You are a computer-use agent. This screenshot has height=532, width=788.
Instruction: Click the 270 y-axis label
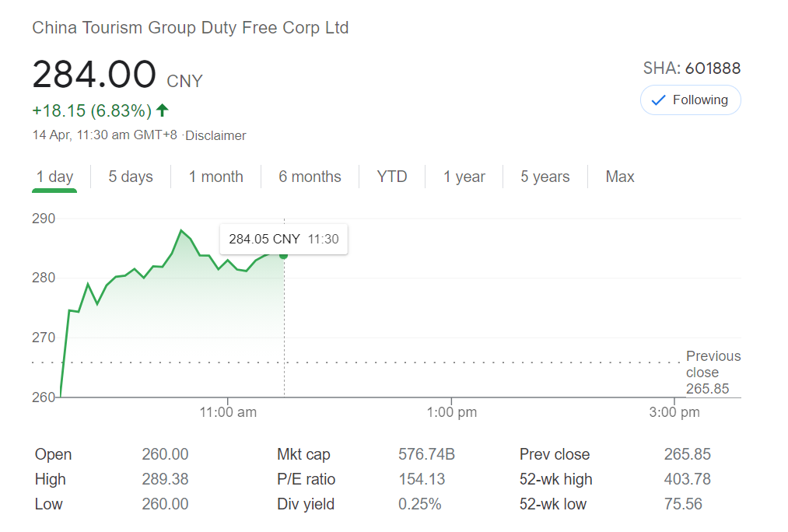click(x=44, y=338)
